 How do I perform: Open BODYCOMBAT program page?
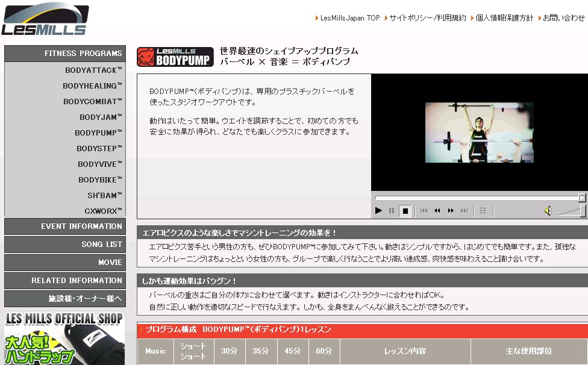(x=93, y=102)
